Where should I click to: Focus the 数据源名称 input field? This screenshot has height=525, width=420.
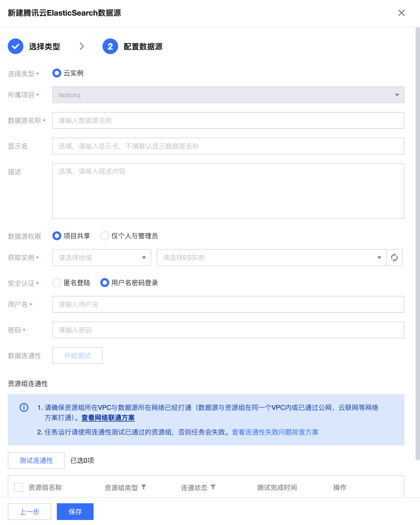tap(228, 120)
